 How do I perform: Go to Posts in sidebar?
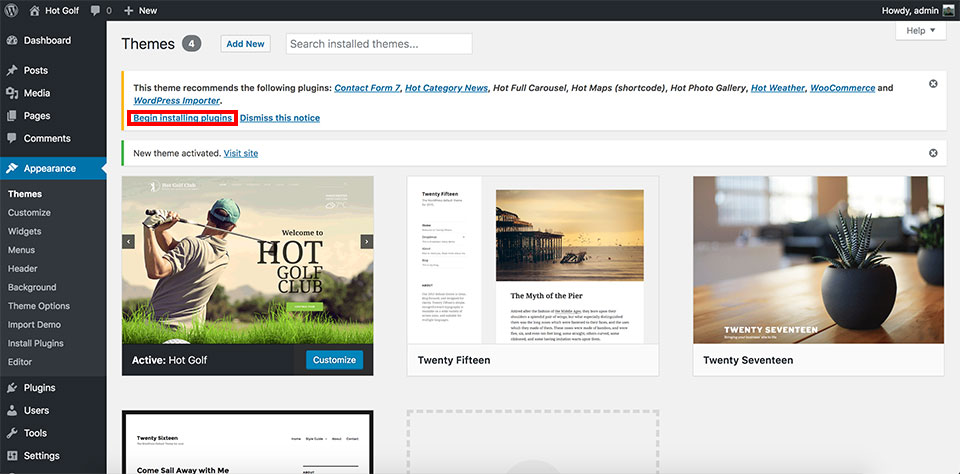[36, 70]
